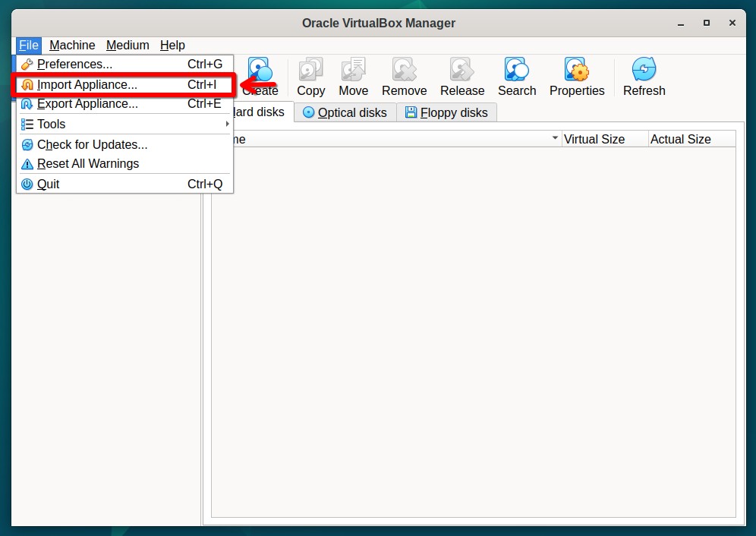This screenshot has height=536, width=756.
Task: Select Export Appliance menu entry
Action: (124, 104)
